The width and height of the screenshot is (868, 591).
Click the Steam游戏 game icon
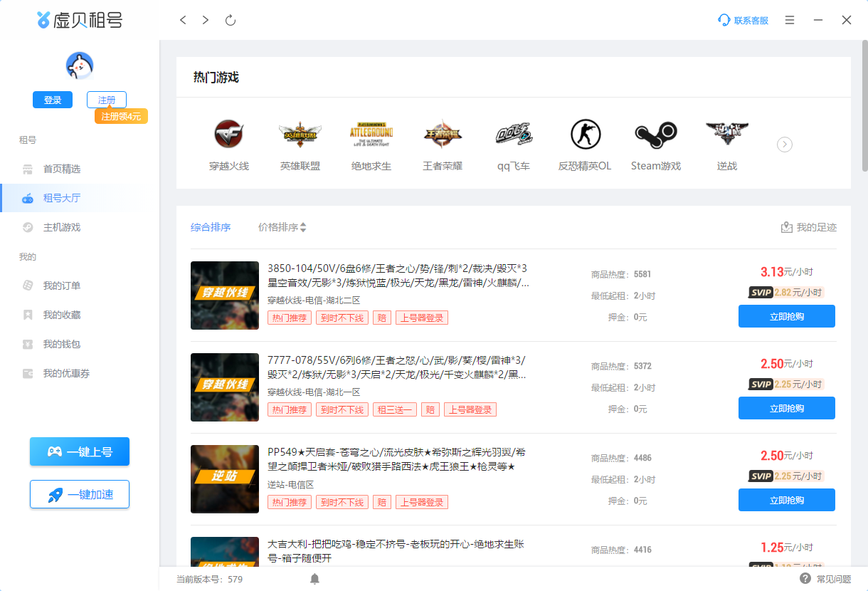(x=655, y=135)
